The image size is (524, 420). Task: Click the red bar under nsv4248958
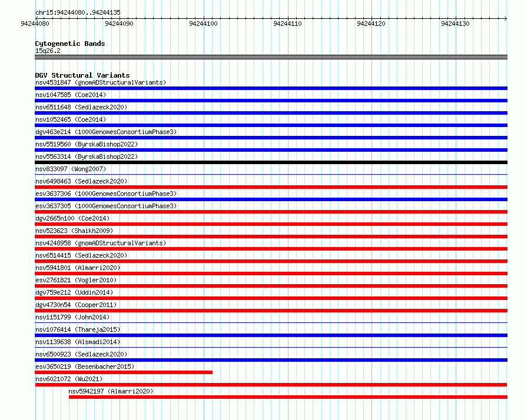point(271,249)
